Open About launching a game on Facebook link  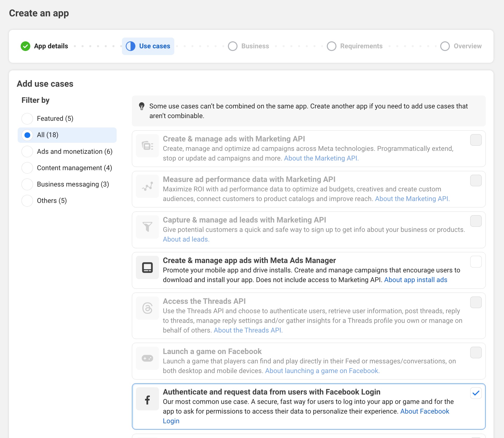tap(322, 371)
